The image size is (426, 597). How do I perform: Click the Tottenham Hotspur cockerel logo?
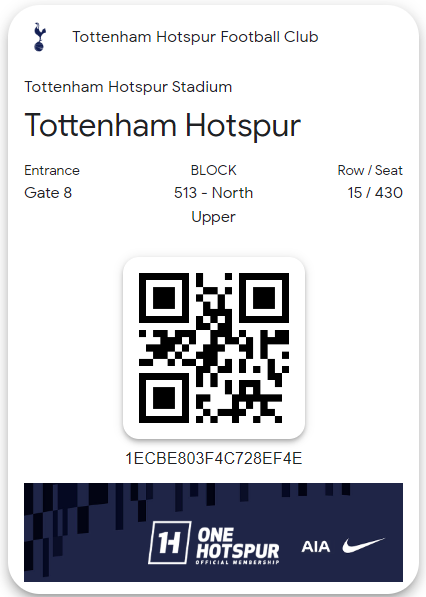point(40,37)
